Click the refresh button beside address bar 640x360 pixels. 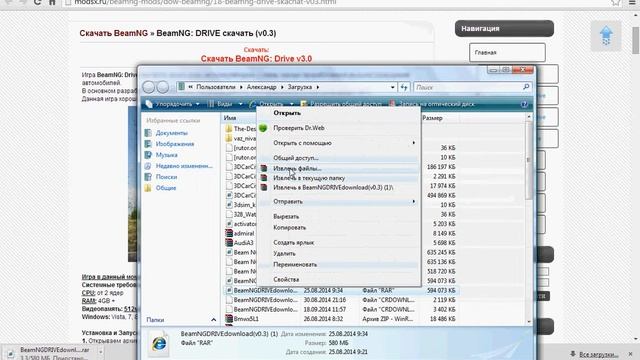click(404, 87)
